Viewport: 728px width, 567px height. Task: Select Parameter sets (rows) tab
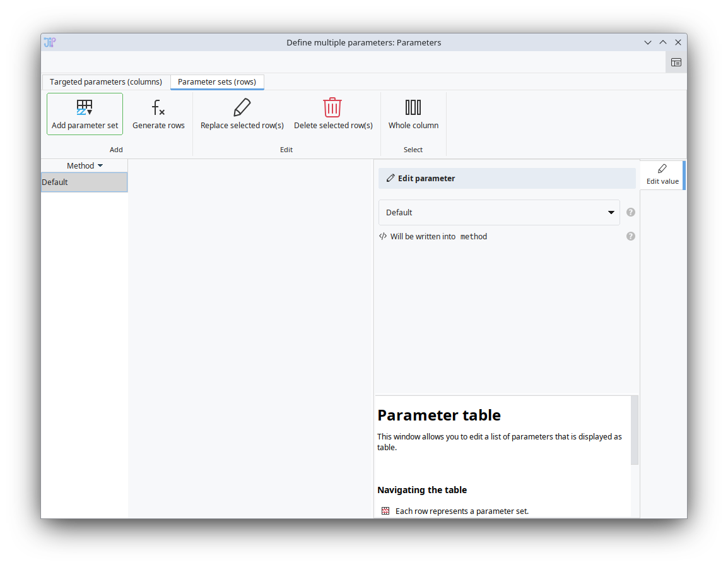coord(217,82)
